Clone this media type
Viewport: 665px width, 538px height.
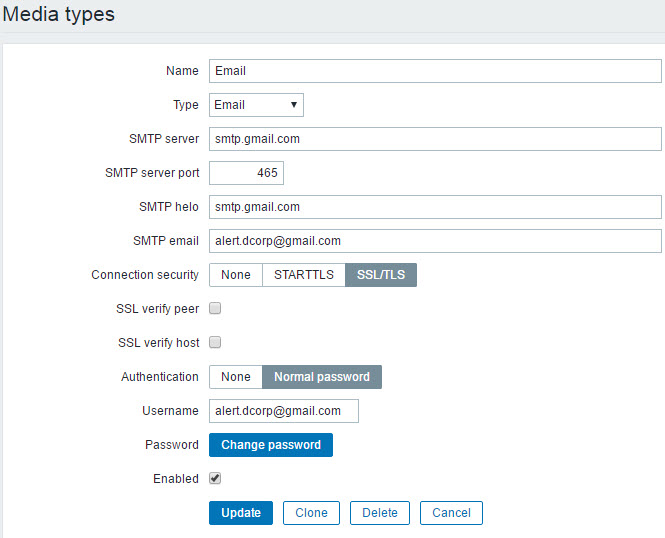click(311, 513)
